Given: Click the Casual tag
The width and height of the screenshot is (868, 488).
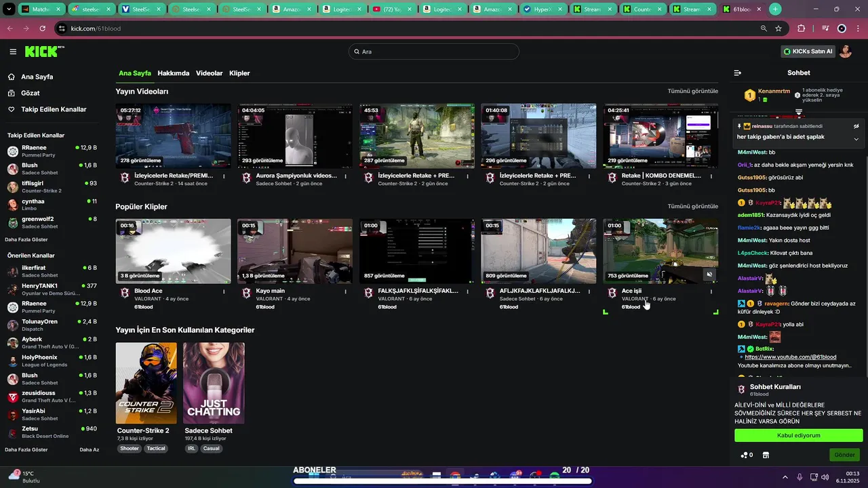Looking at the screenshot, I should click(x=211, y=448).
